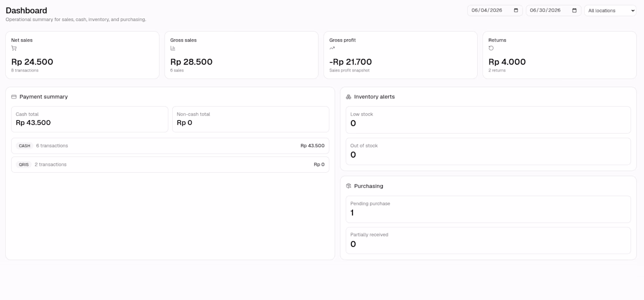Click the package icon beside Purchasing
The image size is (644, 300).
tap(348, 186)
